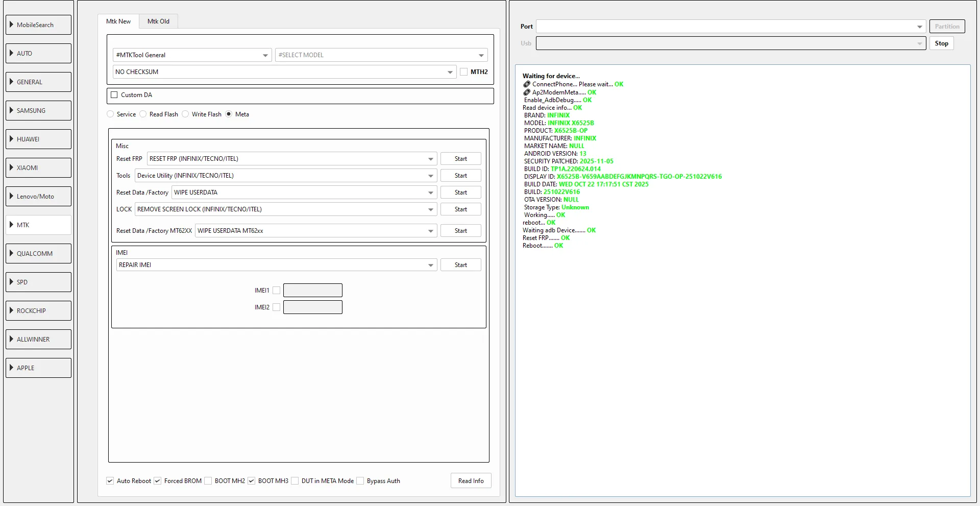
Task: Select the Mtk New tab
Action: click(x=118, y=21)
